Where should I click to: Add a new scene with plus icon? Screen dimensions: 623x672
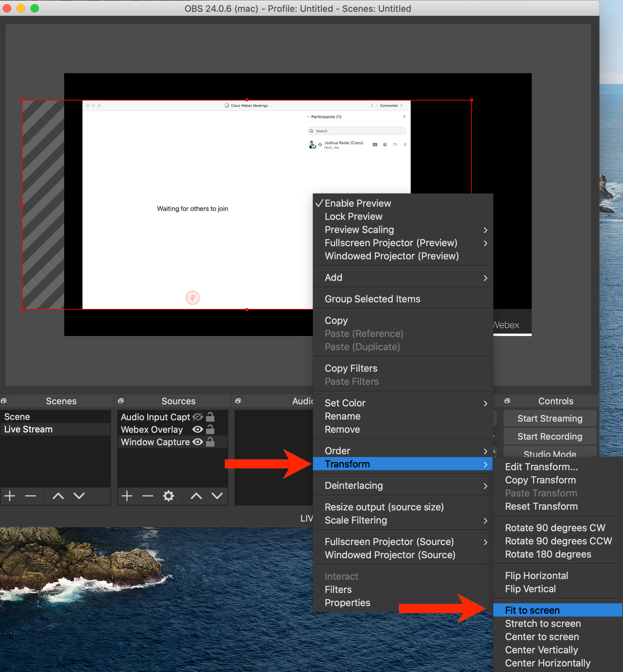point(10,496)
